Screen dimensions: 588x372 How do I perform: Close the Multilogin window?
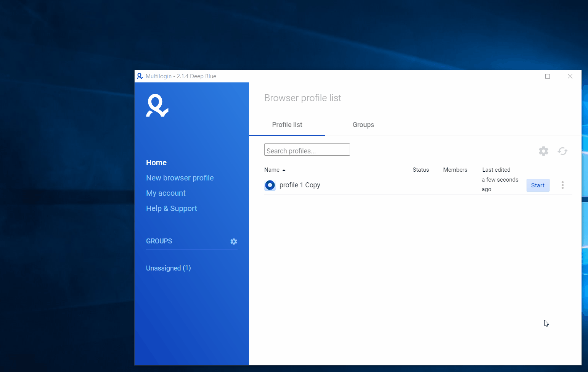pos(570,76)
